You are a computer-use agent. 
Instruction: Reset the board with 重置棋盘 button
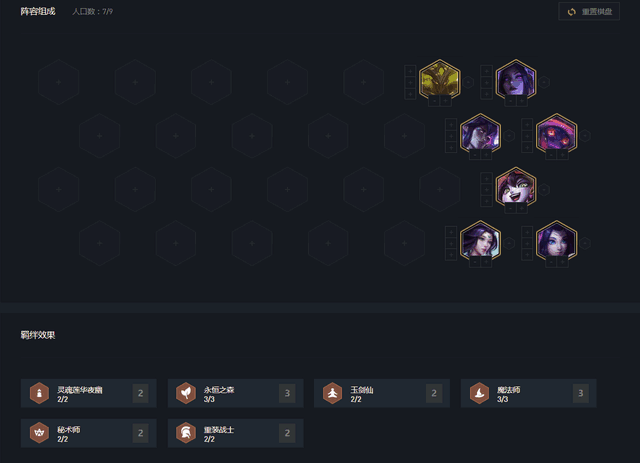[x=589, y=11]
